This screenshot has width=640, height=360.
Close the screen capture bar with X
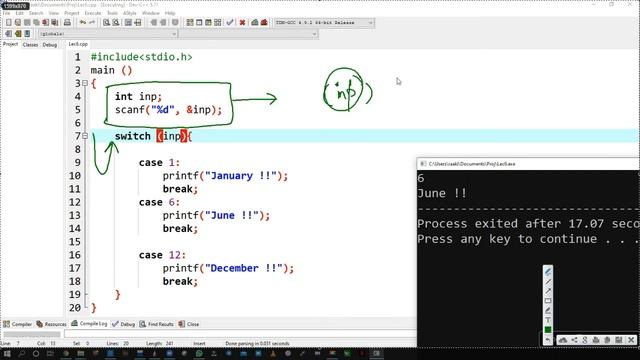631,340
